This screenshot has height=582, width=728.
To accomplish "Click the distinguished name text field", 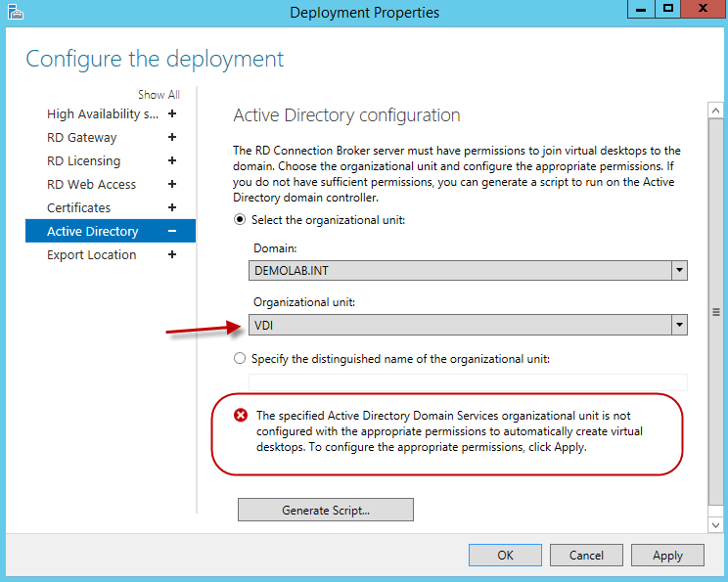I will pos(468,382).
